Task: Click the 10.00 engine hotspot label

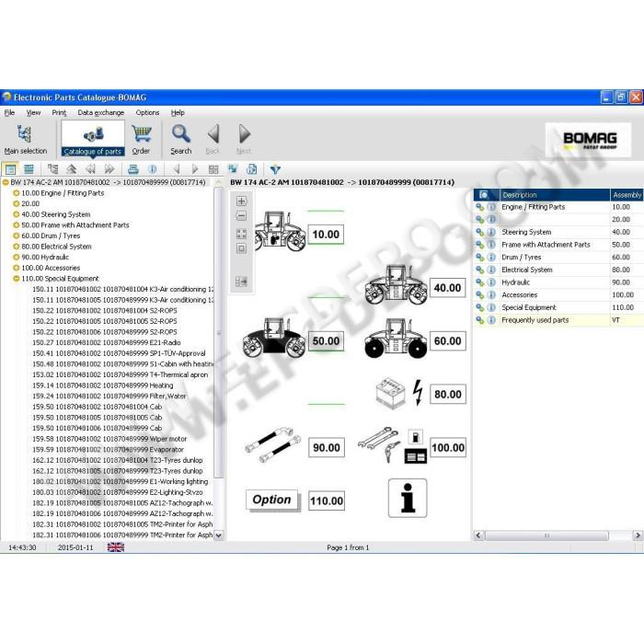Action: [326, 234]
